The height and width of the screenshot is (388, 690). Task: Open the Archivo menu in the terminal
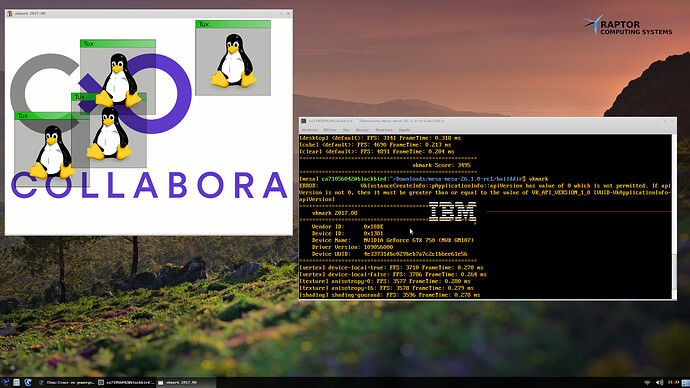pos(309,130)
